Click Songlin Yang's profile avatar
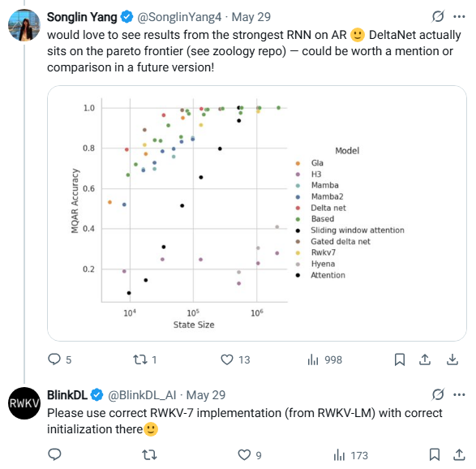476x469 pixels. pyautogui.click(x=24, y=25)
